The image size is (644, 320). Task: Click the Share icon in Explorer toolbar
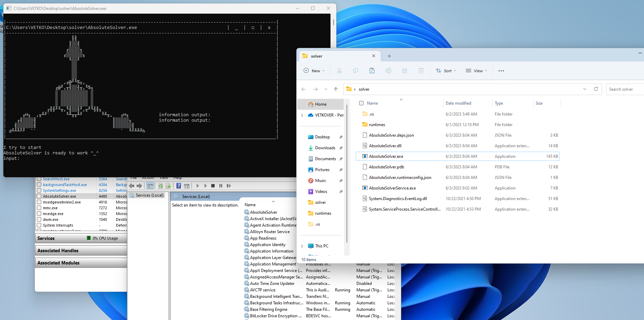[404, 71]
